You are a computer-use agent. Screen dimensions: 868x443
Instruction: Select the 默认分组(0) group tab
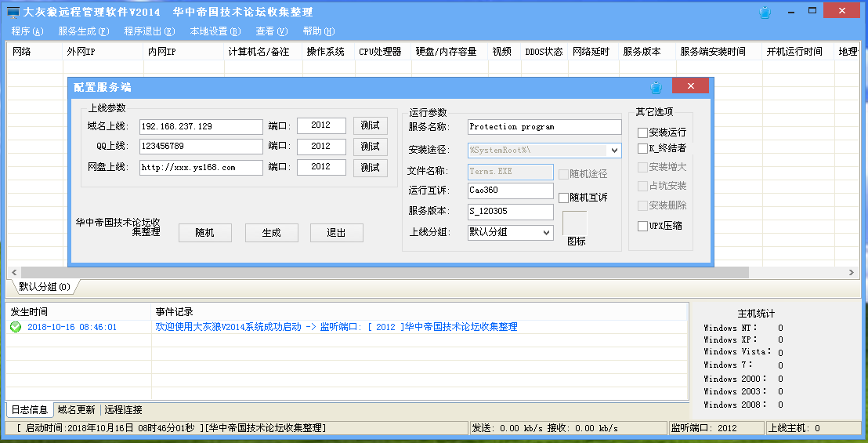click(45, 286)
